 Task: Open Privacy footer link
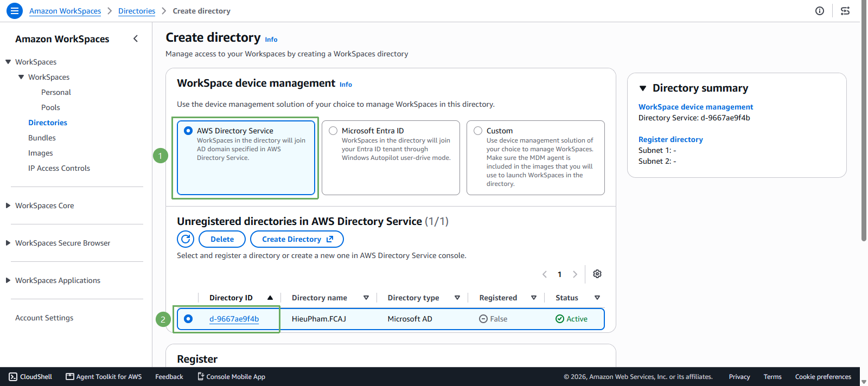click(739, 377)
